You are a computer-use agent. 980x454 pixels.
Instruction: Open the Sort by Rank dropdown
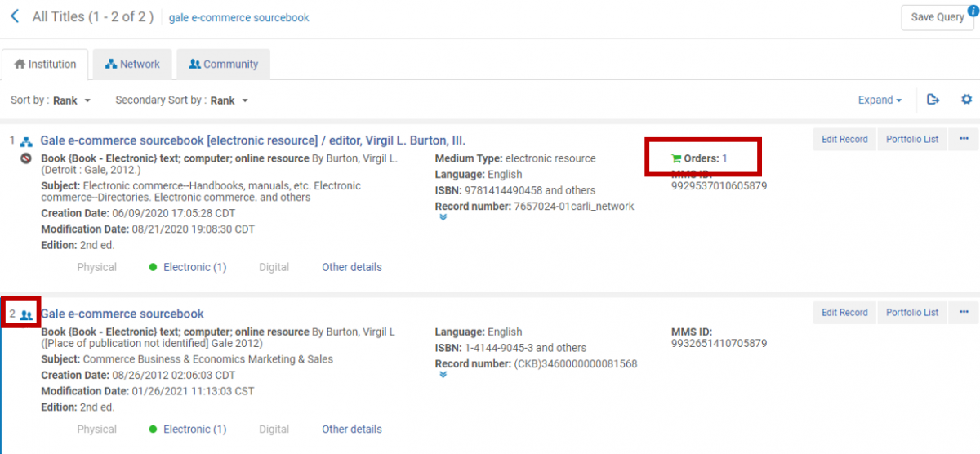click(72, 100)
